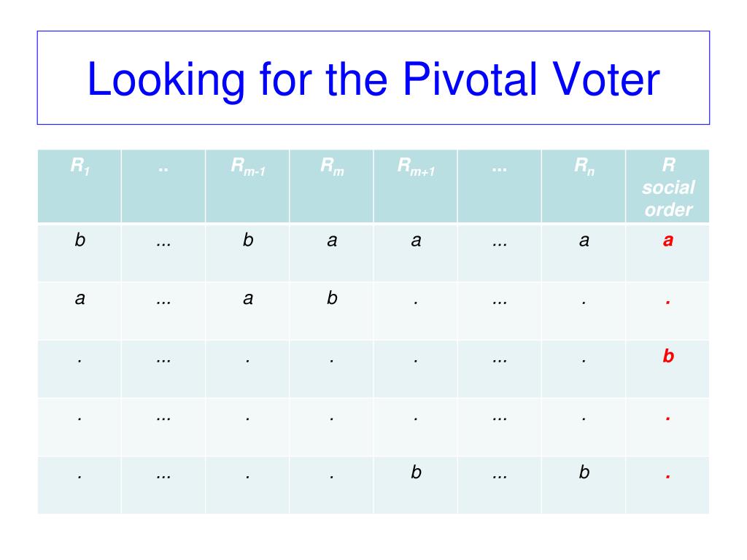Select a in R1 second row
Viewport: 747px width, 560px height.
(x=80, y=298)
